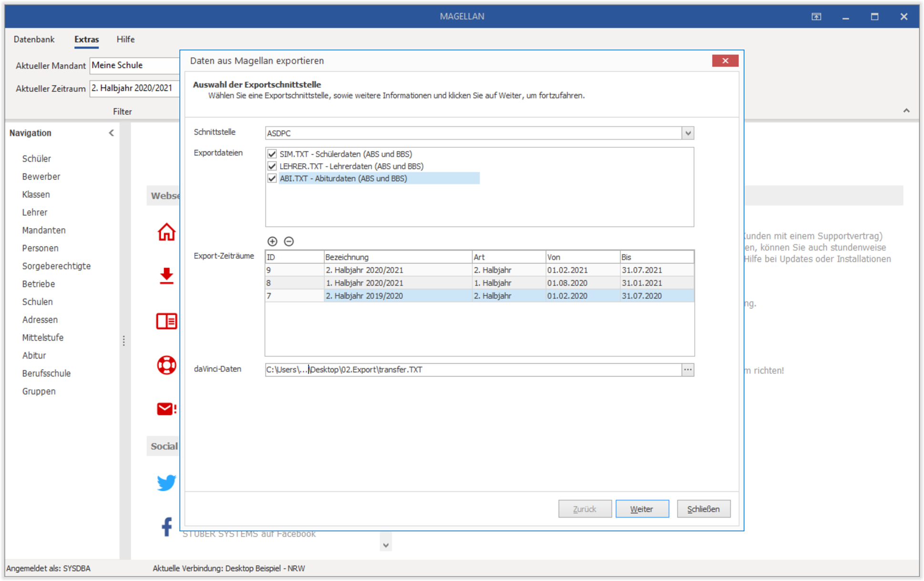
Task: Close the export dialog with red X
Action: click(x=725, y=61)
